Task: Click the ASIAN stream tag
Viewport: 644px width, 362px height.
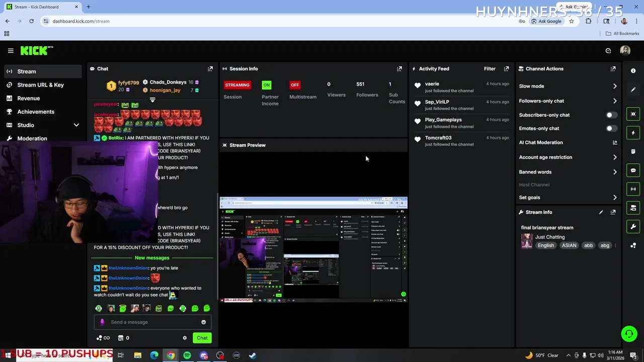Action: 569,246
